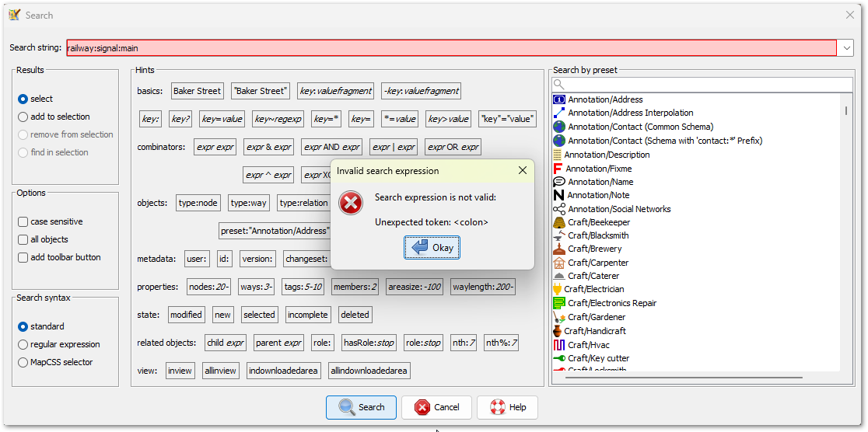The width and height of the screenshot is (868, 432).
Task: Click the Cancel button
Action: (x=438, y=407)
